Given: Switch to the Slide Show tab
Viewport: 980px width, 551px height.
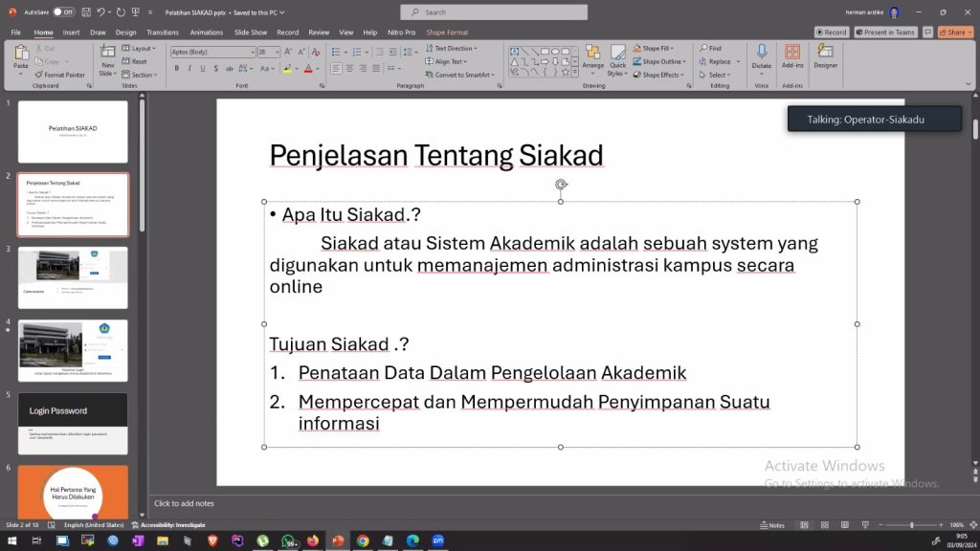Looking at the screenshot, I should point(251,32).
